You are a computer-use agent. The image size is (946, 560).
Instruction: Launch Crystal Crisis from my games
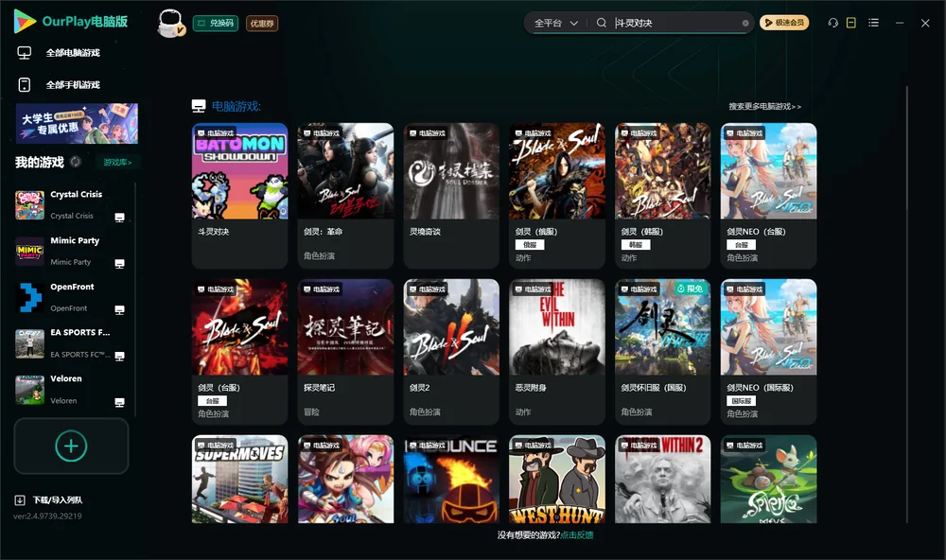coord(71,205)
